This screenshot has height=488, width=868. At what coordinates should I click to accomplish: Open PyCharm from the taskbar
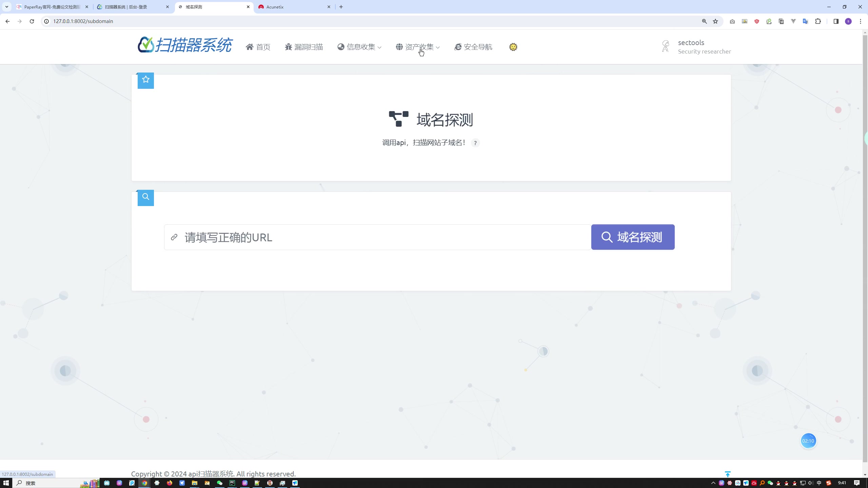tap(232, 483)
